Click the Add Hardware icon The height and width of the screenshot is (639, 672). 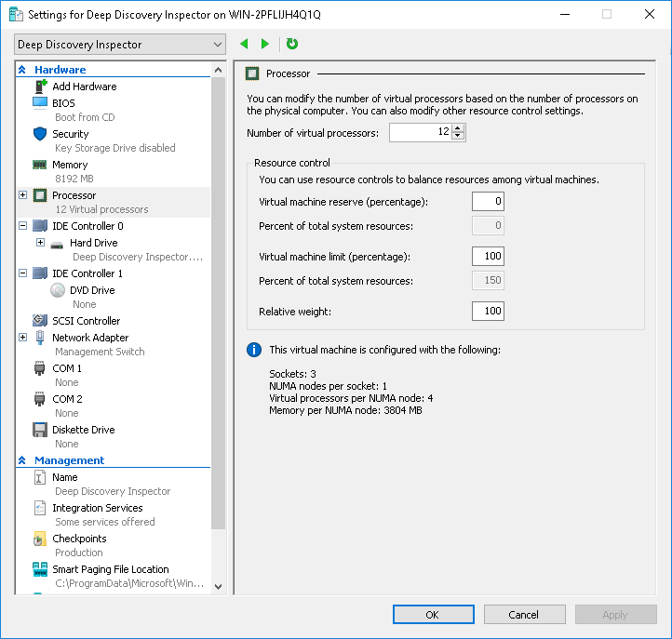40,87
